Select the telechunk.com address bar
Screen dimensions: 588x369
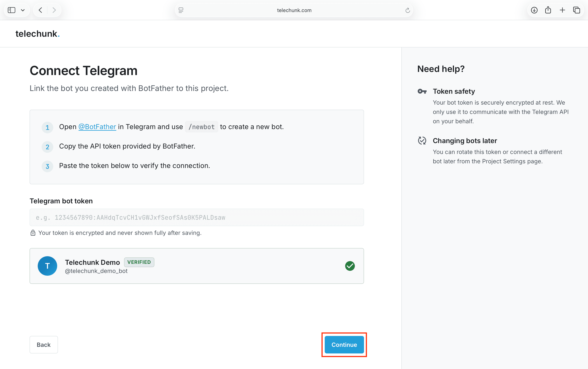(294, 10)
